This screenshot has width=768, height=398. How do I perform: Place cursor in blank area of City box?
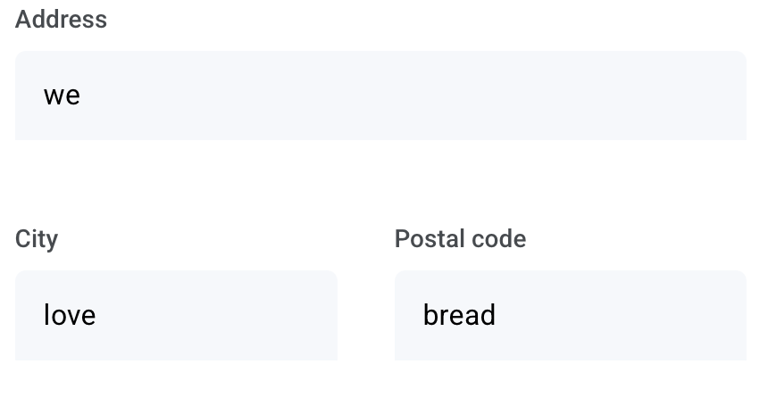(x=216, y=315)
